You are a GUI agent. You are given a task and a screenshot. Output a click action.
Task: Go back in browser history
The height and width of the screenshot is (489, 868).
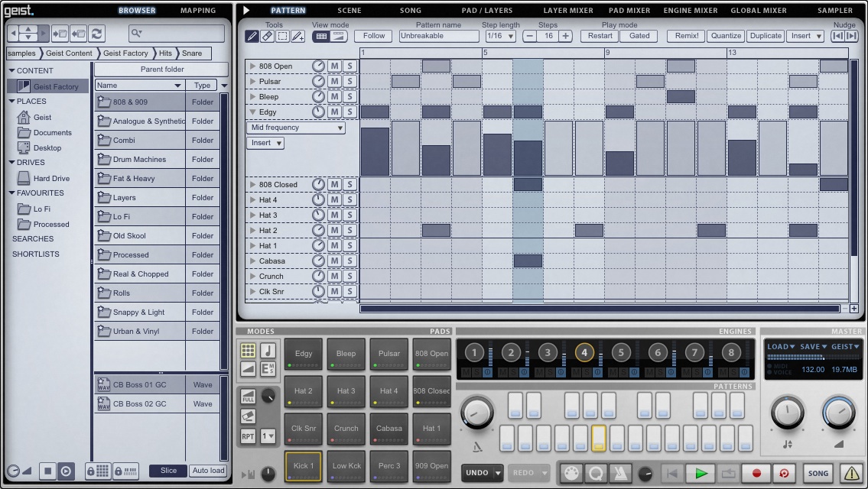[14, 34]
